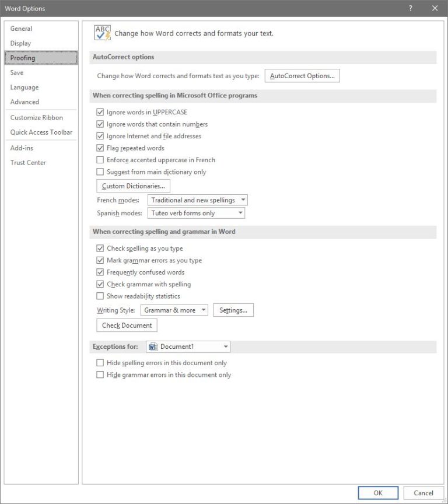Open the Customize Ribbon section
448x504 pixels.
36,117
